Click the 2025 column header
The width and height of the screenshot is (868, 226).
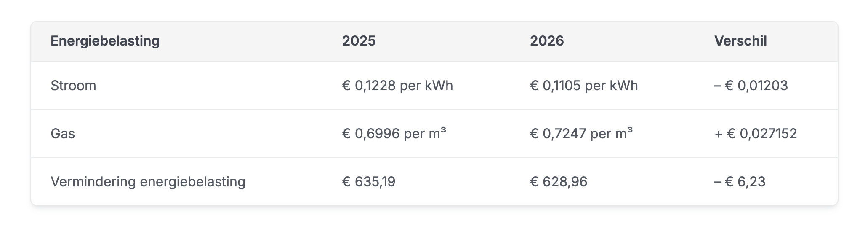click(359, 41)
